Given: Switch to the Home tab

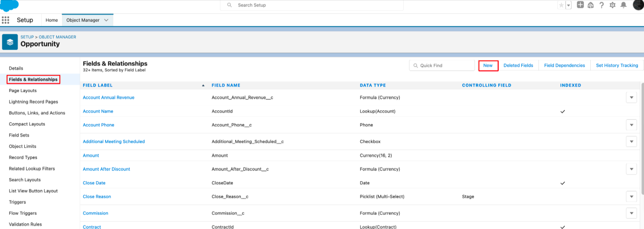Looking at the screenshot, I should 52,20.
